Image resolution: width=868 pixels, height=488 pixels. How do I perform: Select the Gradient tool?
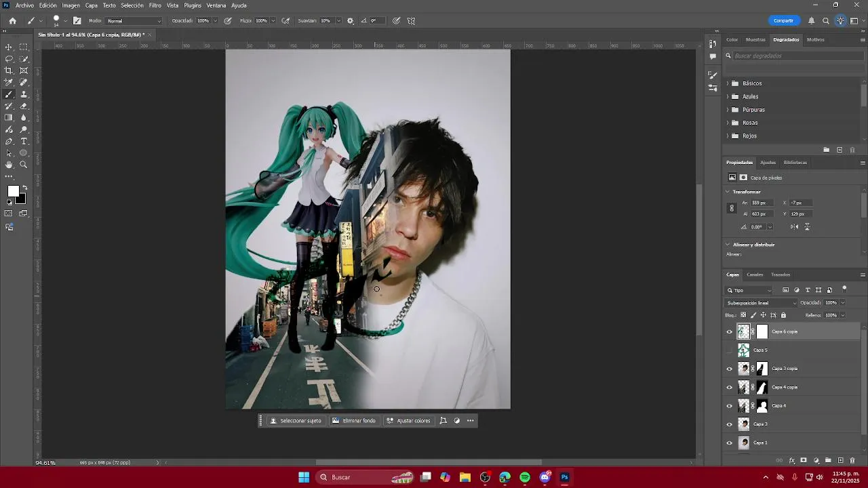click(x=9, y=117)
